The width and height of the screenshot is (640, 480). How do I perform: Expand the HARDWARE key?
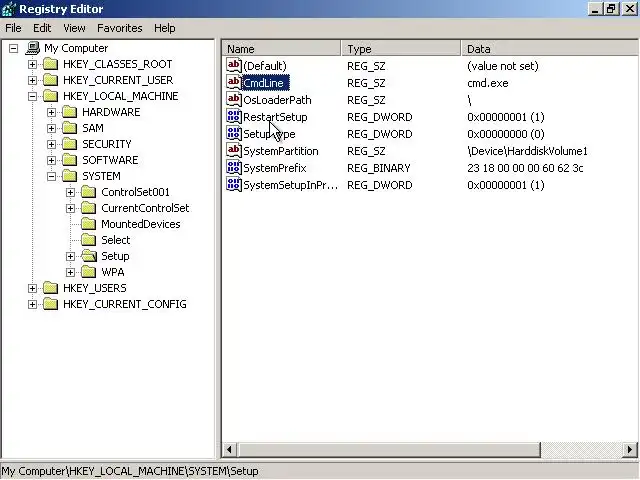(x=51, y=112)
